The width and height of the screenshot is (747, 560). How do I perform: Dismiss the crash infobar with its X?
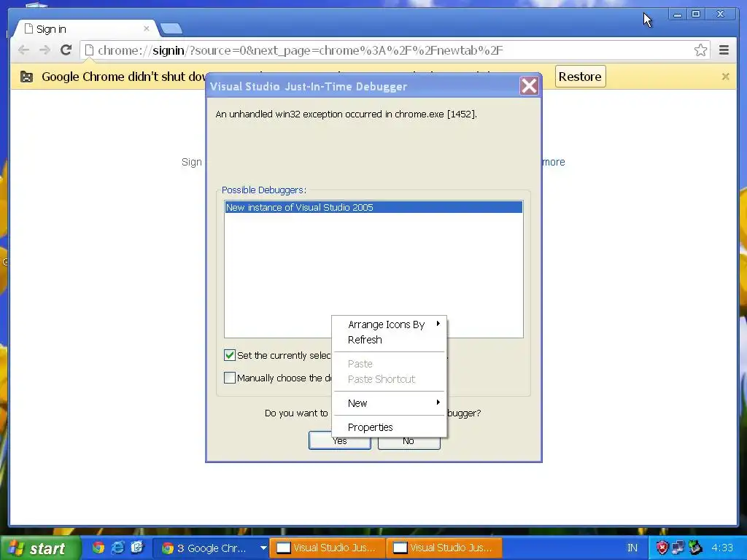pos(726,77)
